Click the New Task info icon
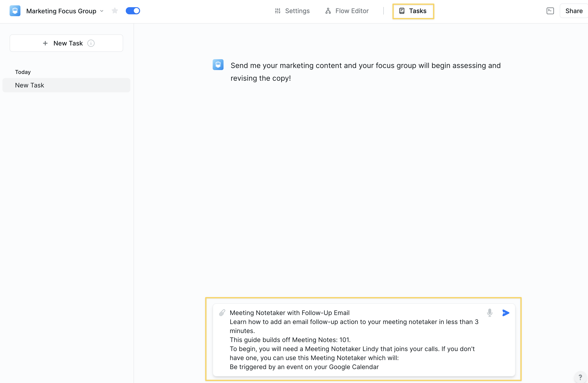 click(x=91, y=43)
